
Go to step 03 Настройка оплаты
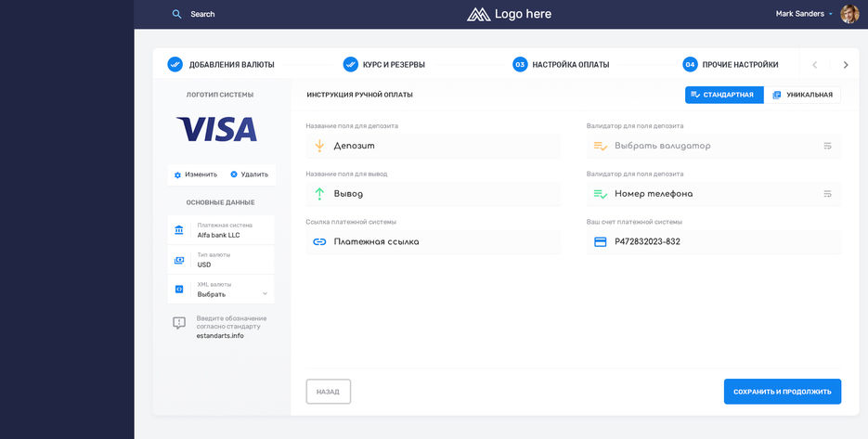coord(561,64)
